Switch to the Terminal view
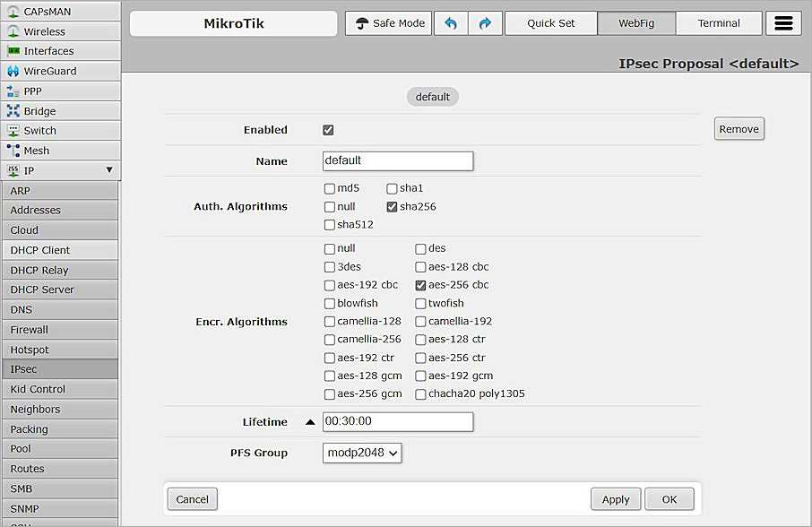 click(x=719, y=23)
